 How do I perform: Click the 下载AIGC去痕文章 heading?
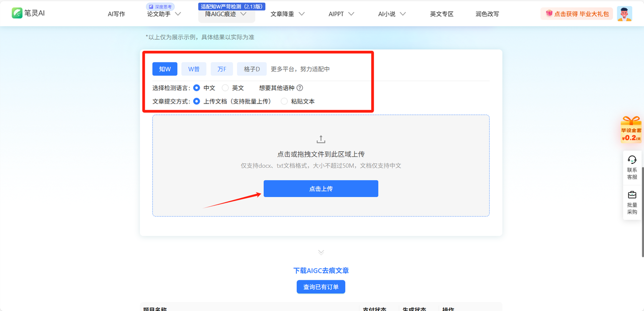[x=321, y=270]
